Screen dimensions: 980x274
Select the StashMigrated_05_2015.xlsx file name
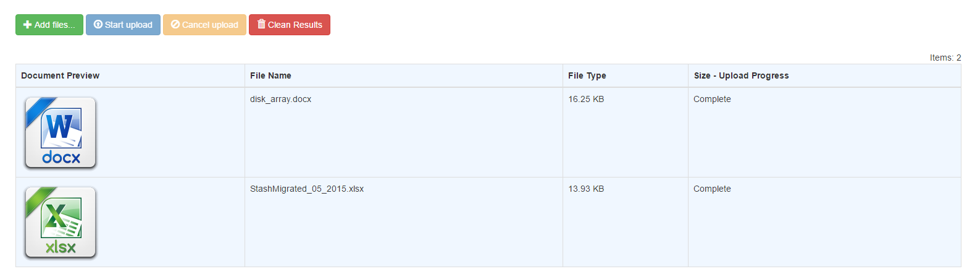307,189
